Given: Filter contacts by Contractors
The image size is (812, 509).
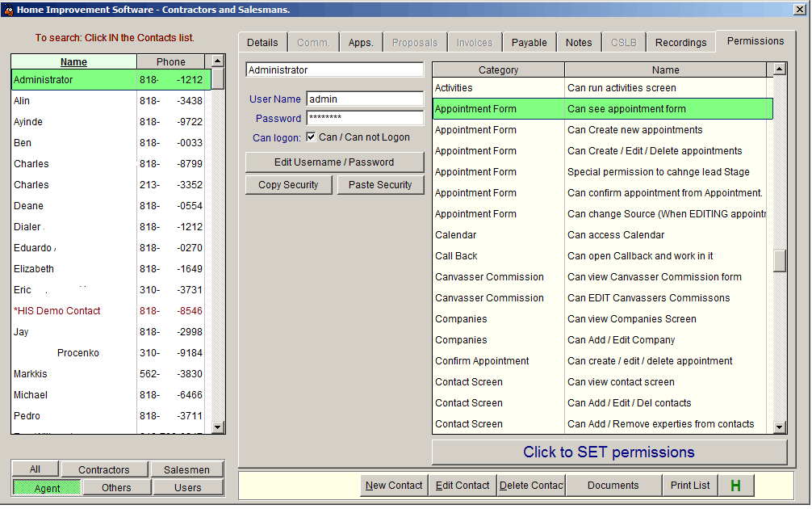Looking at the screenshot, I should coord(104,469).
